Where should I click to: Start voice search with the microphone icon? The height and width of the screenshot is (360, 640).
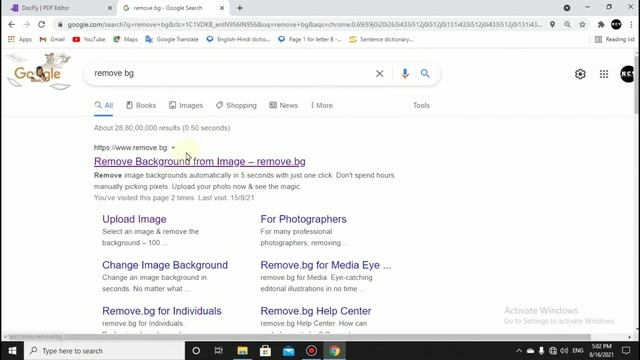(405, 73)
